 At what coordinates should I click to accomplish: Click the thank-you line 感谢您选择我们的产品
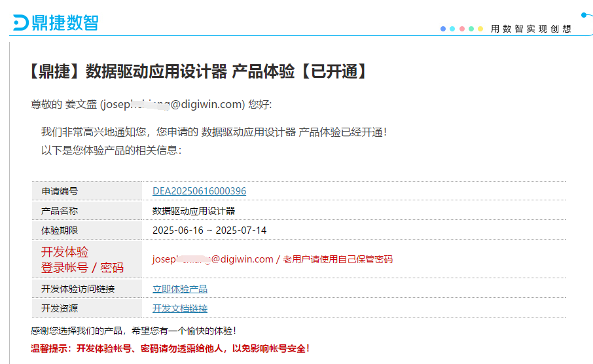134,331
